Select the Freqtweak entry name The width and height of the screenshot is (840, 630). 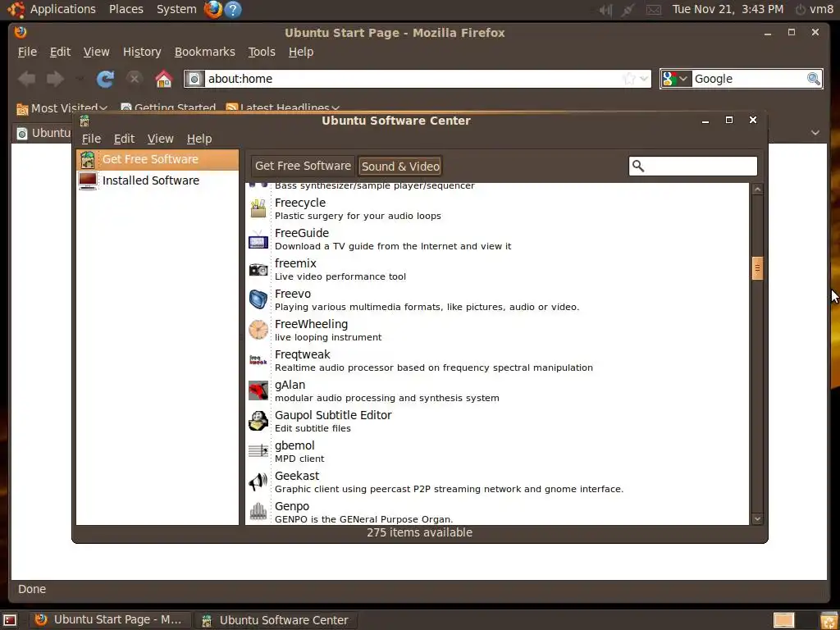click(302, 354)
